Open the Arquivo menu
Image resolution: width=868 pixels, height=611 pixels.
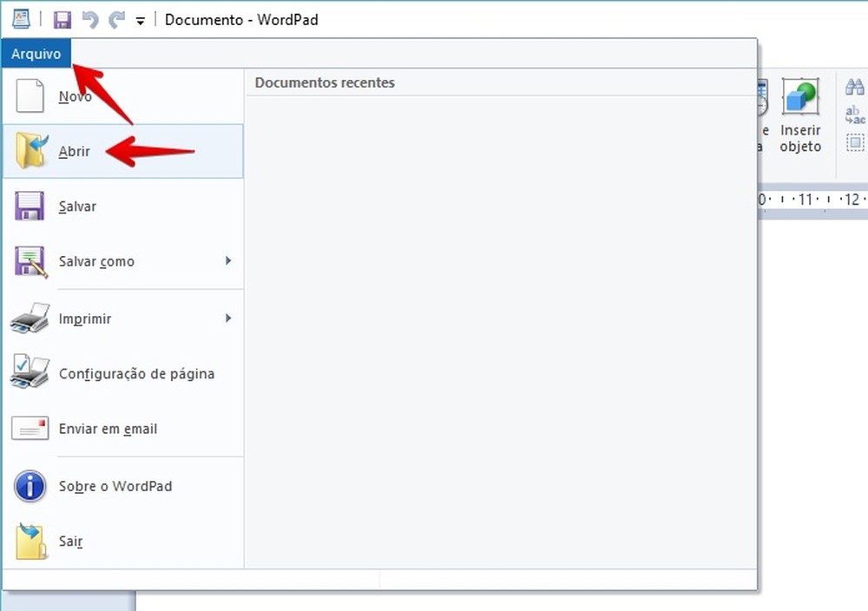click(x=36, y=53)
